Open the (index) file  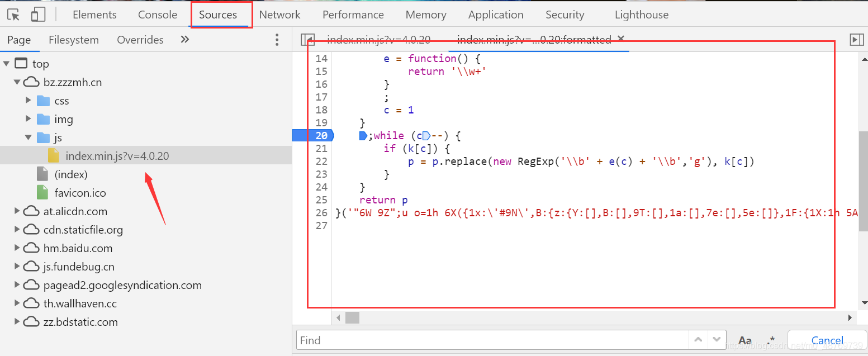coord(71,174)
